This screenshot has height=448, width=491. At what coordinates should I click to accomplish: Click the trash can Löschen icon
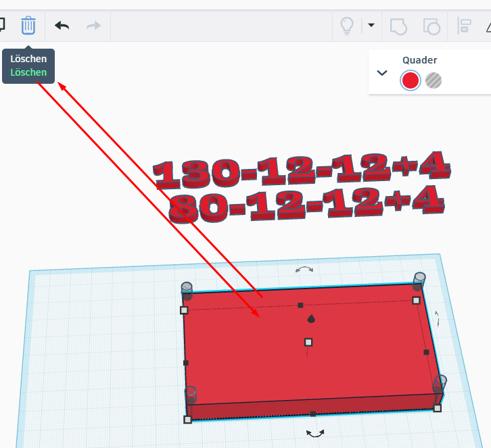tap(28, 26)
